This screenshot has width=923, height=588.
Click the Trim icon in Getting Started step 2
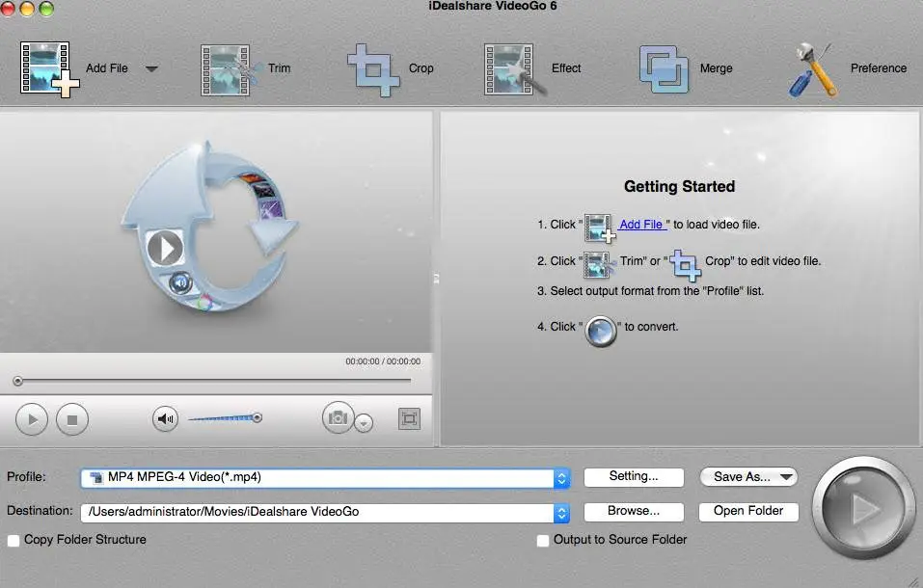point(600,264)
